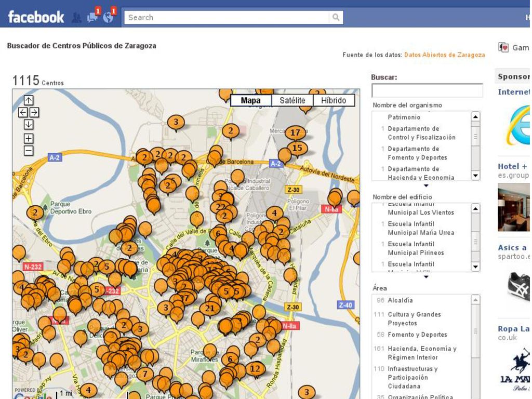
Task: Expand edificio list with triangle below it
Action: coord(426,277)
